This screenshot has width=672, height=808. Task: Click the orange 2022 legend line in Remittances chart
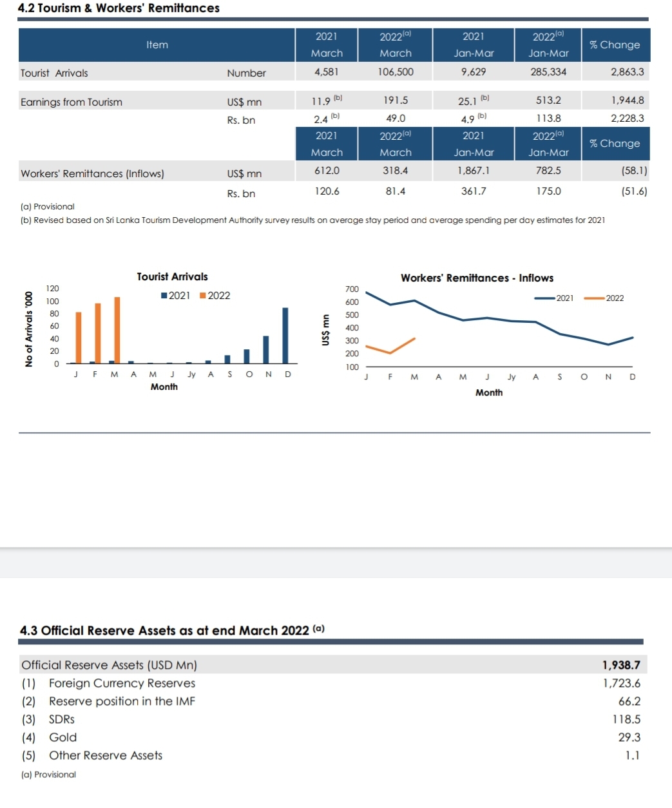click(594, 298)
